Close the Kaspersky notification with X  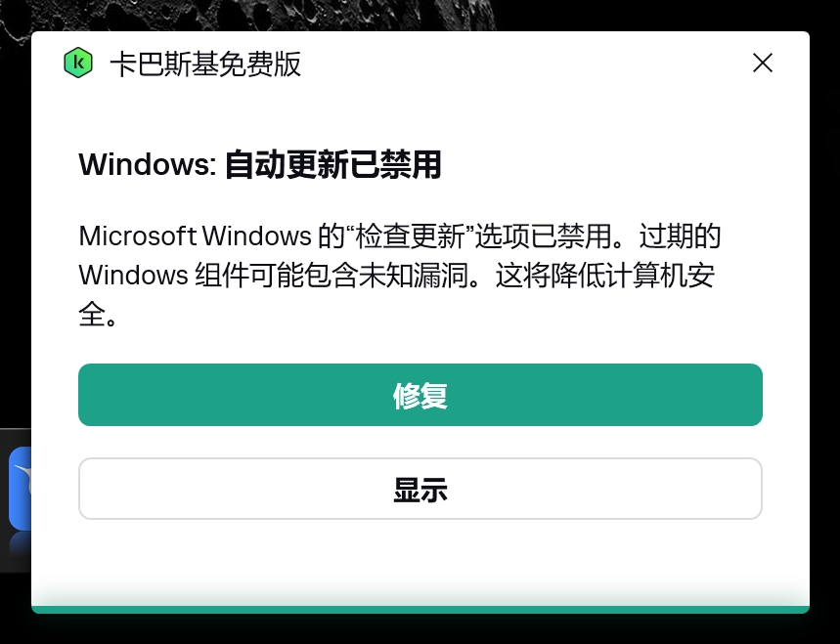click(x=763, y=63)
